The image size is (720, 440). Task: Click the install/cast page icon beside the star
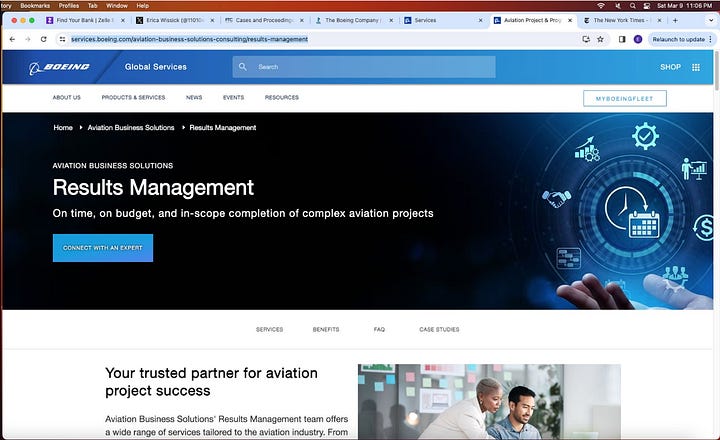click(586, 39)
